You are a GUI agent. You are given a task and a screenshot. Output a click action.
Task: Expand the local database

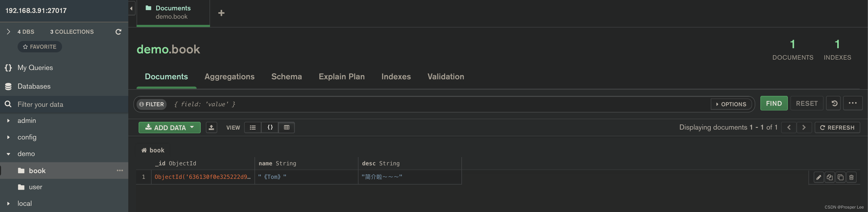click(9, 203)
